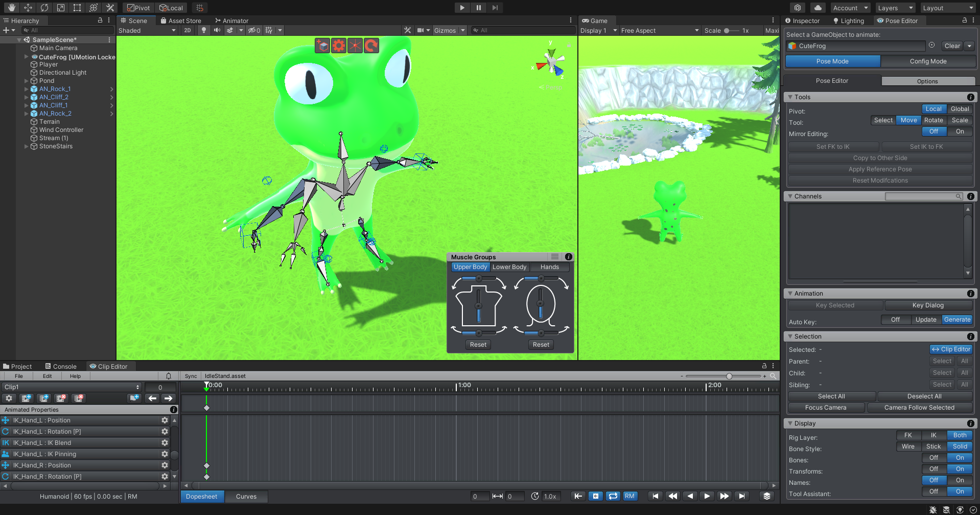Open the layers stack icon in Clip Editor

coord(766,496)
